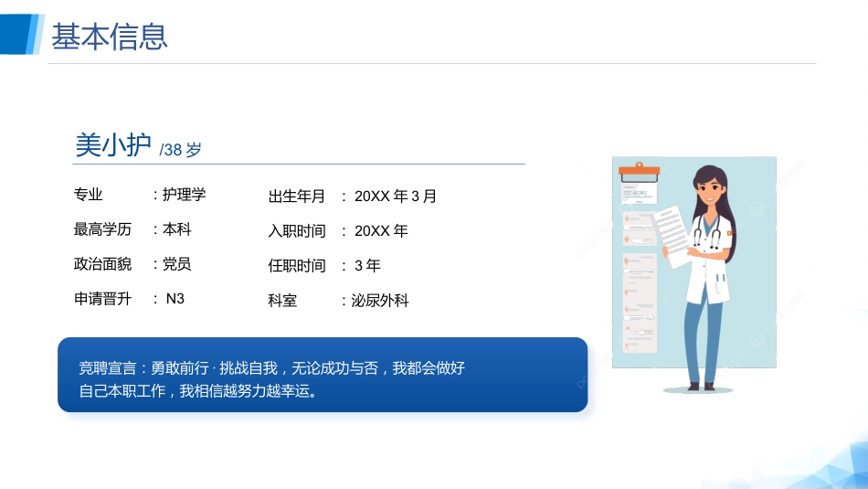Click the slide title 基本信息

point(110,37)
